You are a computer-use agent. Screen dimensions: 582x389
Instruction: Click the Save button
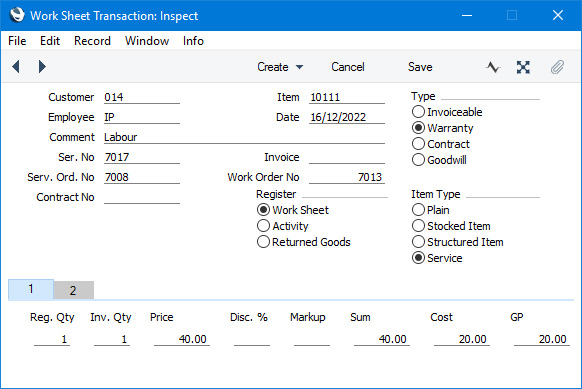tap(420, 67)
